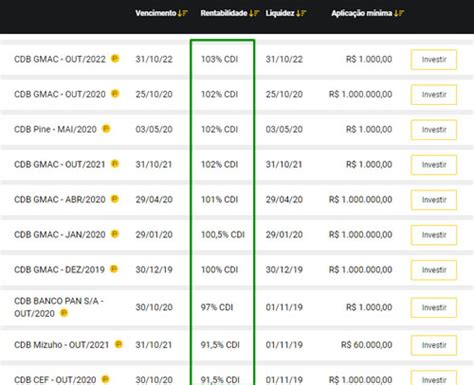Invest in CDB BANCO PAN S/A - OUT/2020
The image size is (474, 385).
434,308
